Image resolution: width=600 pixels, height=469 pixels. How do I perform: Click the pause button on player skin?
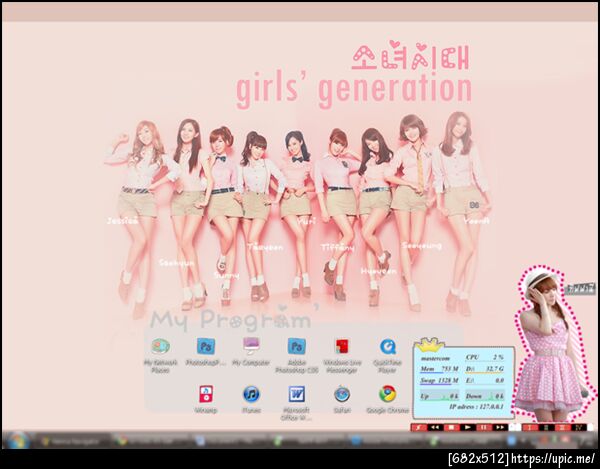coord(483,427)
